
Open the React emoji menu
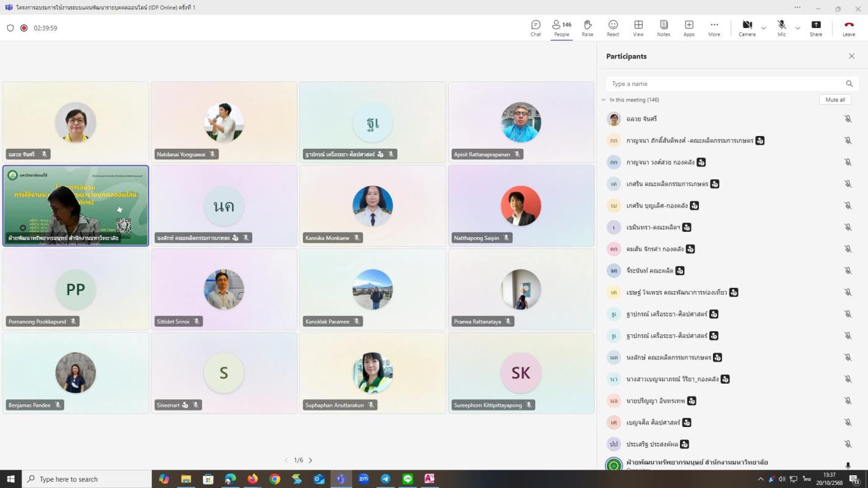pos(613,28)
